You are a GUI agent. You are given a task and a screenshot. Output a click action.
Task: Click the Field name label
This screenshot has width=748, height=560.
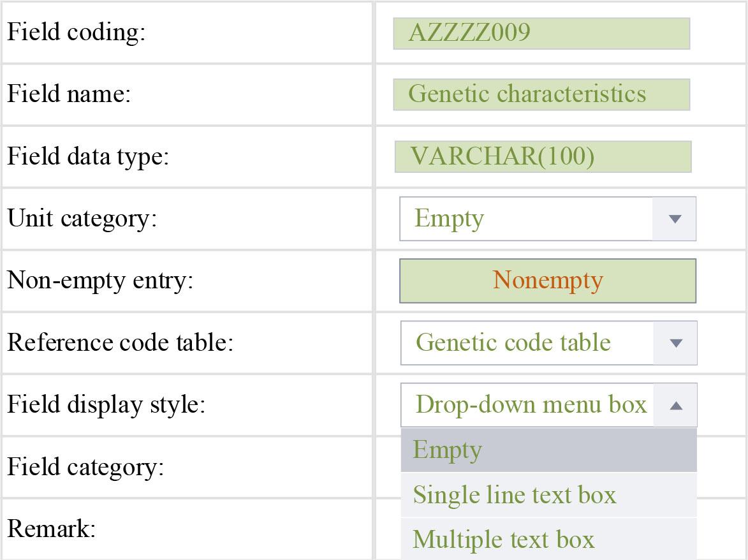[x=69, y=94]
